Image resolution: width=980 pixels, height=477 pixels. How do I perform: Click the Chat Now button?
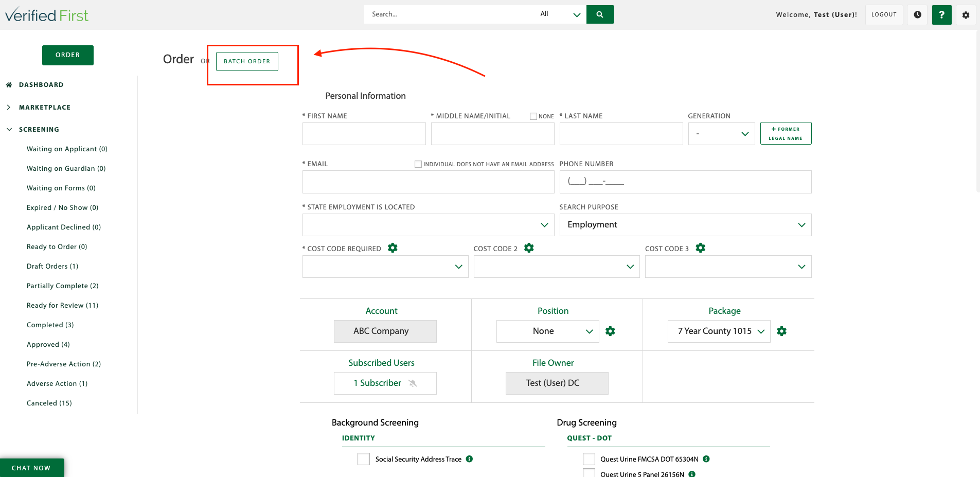32,468
